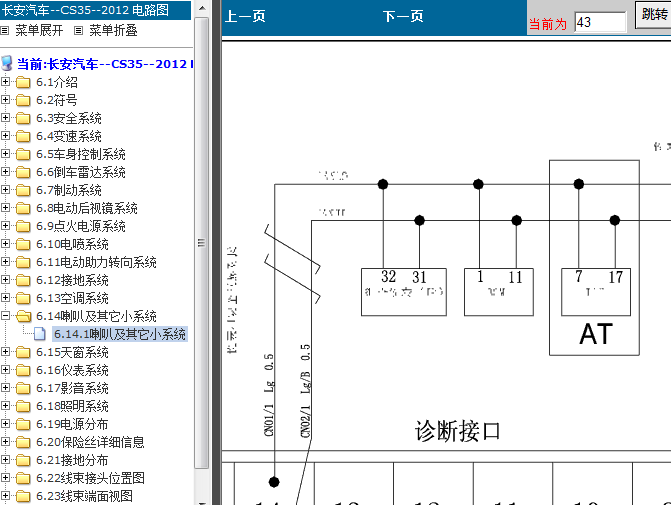This screenshot has width=671, height=505.
Task: Click the 6.5车身控制系统 folder icon
Action: [x=23, y=154]
